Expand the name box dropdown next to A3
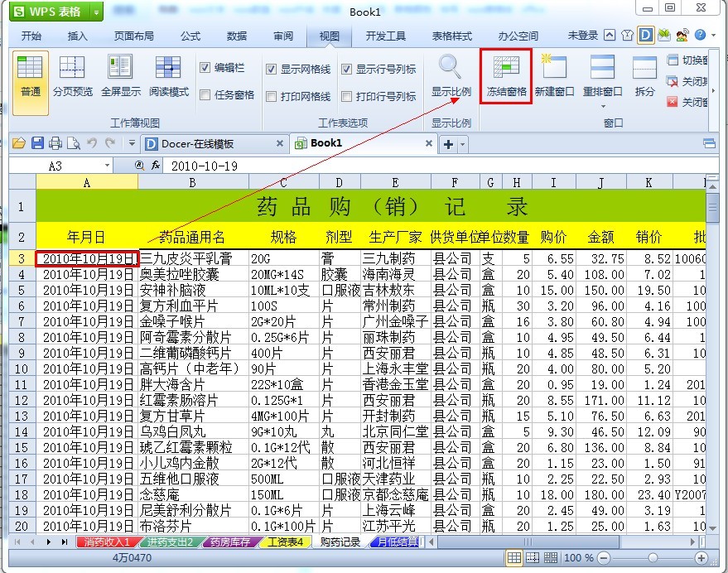 pyautogui.click(x=107, y=166)
